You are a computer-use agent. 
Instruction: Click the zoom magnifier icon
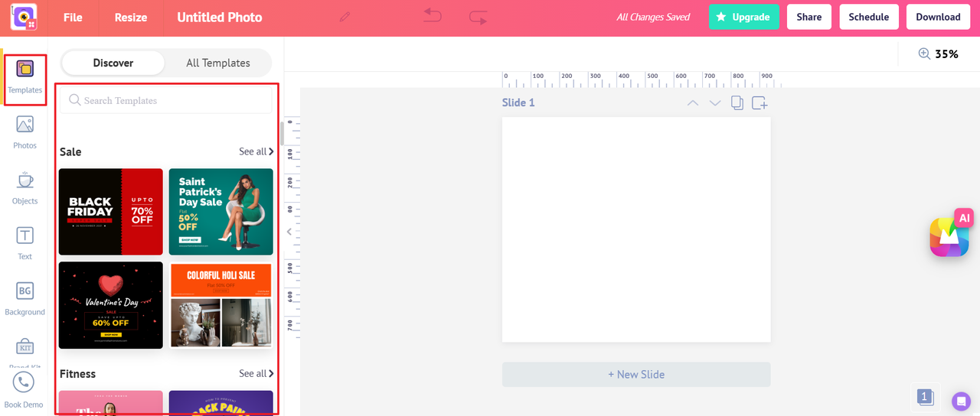coord(924,54)
